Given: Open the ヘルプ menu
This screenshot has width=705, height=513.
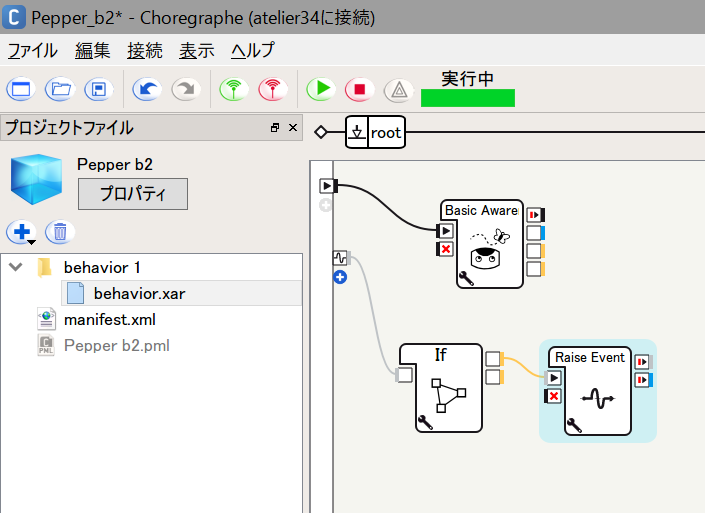Looking at the screenshot, I should coord(253,50).
